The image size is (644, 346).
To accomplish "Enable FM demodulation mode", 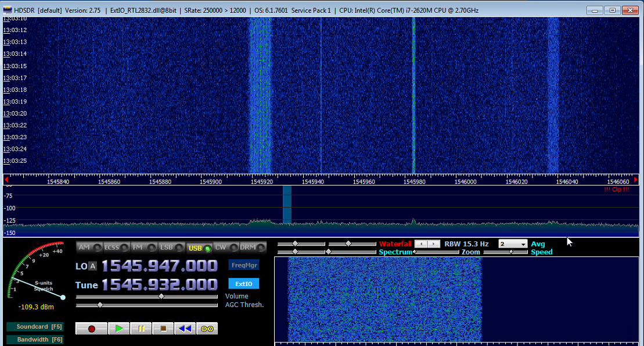I will click(141, 248).
